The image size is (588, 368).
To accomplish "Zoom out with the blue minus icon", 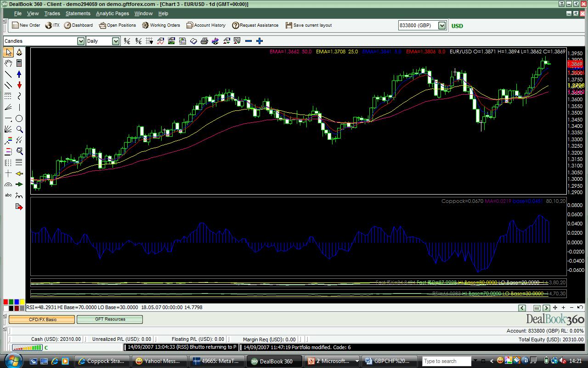I will (249, 41).
